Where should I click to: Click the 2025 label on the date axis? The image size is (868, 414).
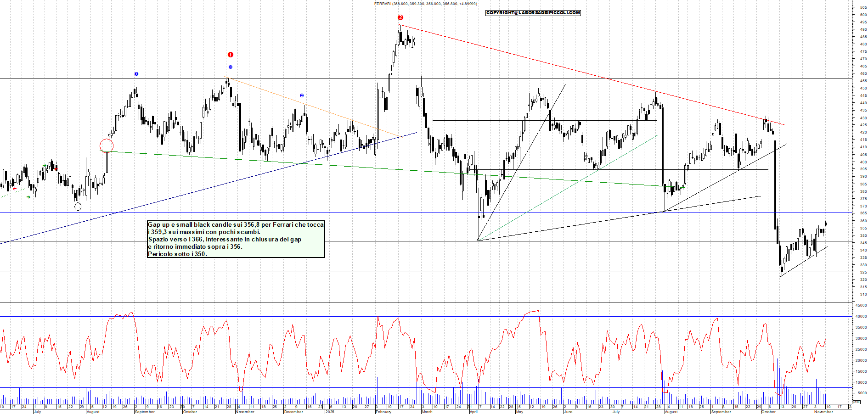tap(330, 412)
